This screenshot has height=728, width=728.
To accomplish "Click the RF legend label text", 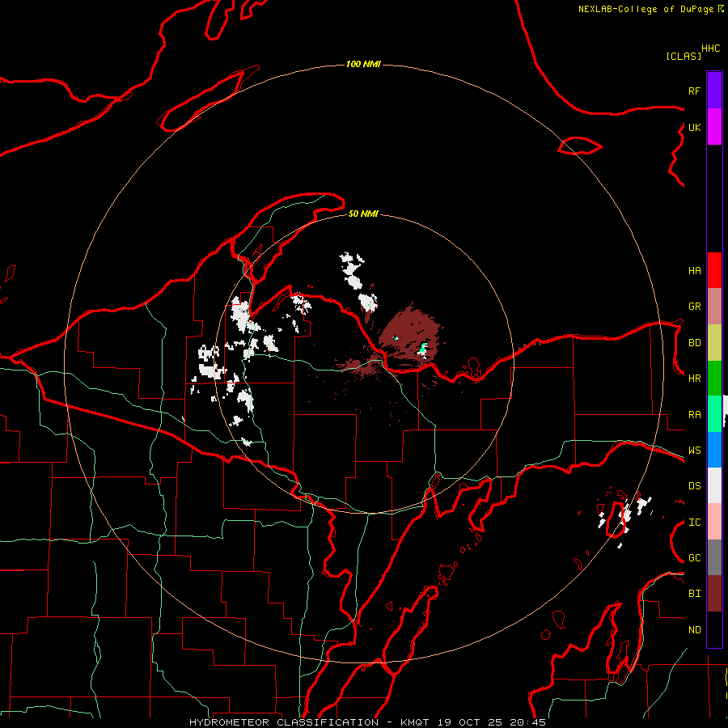I will pyautogui.click(x=694, y=91).
